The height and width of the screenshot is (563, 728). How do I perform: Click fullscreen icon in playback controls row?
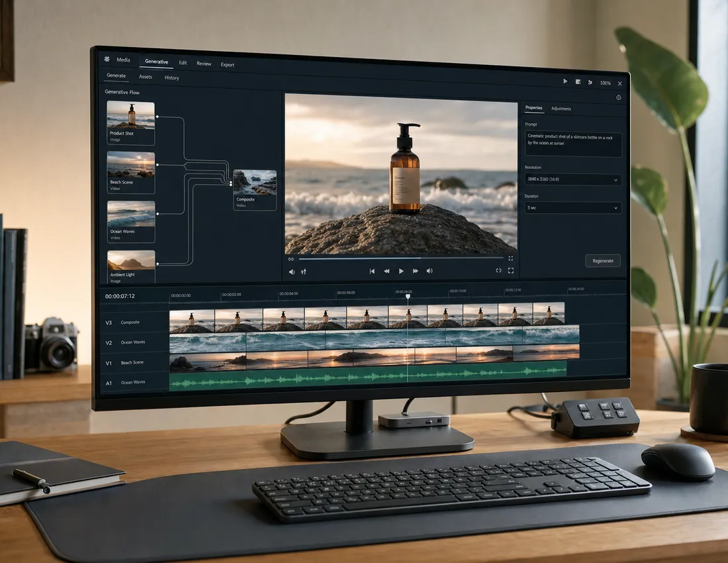(x=511, y=270)
